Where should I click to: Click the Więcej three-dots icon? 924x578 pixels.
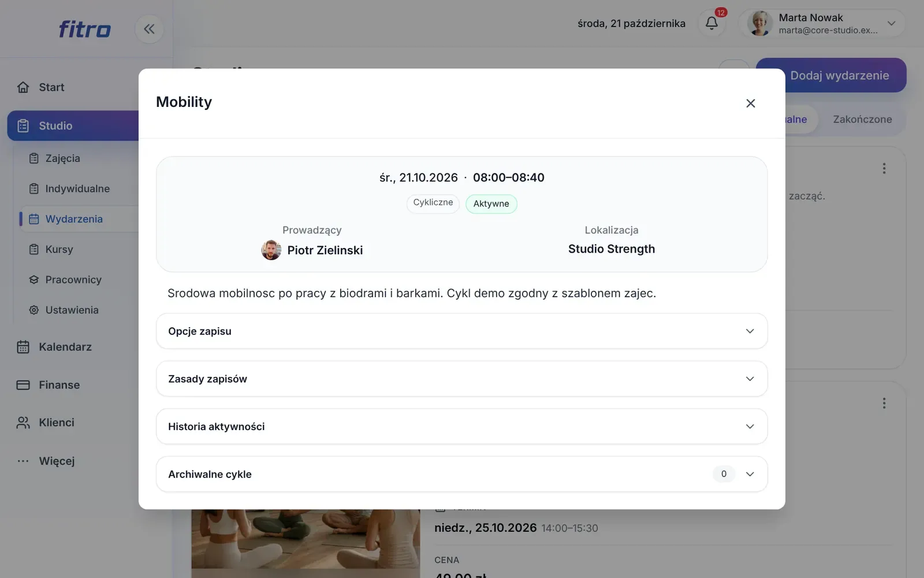tap(23, 461)
